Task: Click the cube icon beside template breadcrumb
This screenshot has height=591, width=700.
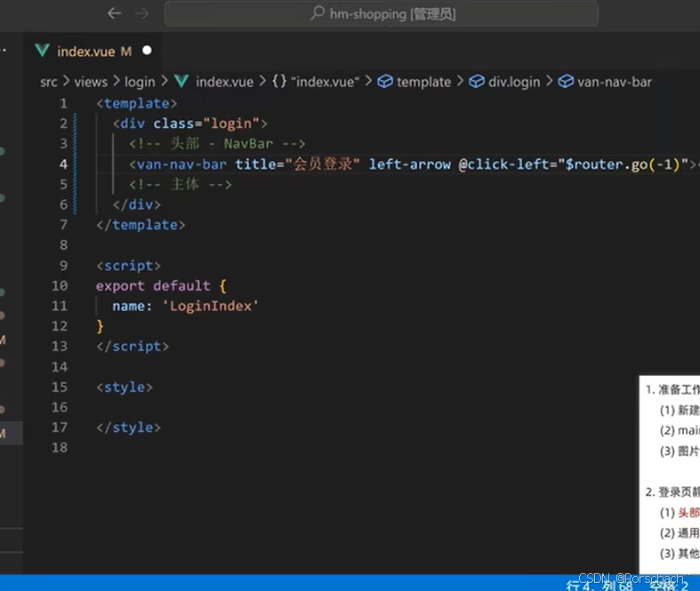Action: tap(385, 82)
